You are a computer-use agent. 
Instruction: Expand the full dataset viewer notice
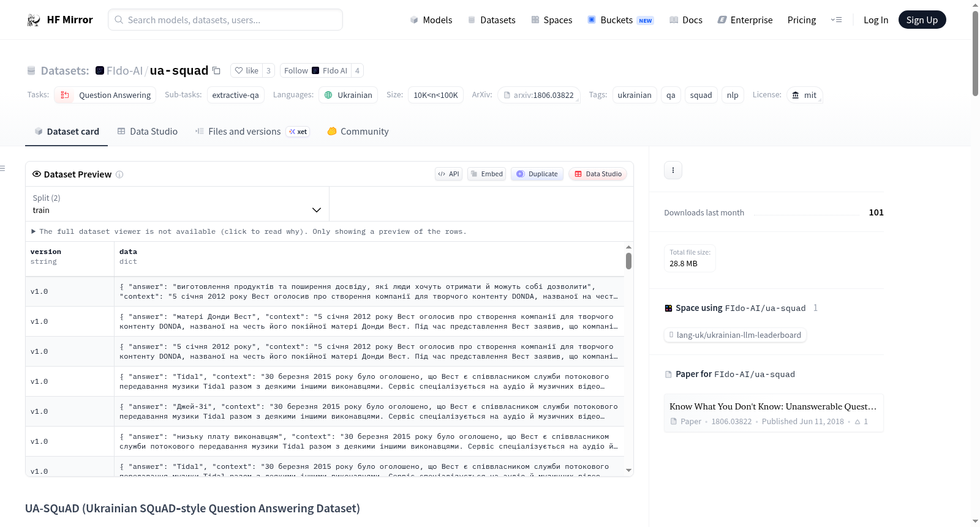click(249, 231)
